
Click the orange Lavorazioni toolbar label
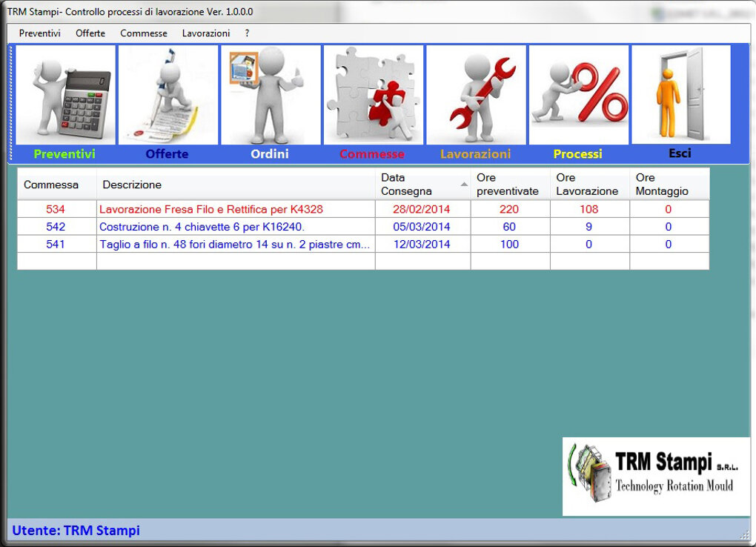(x=475, y=154)
